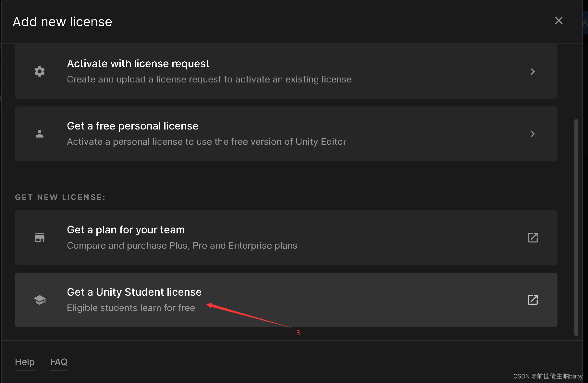Open external link icon for team plan

tap(533, 238)
